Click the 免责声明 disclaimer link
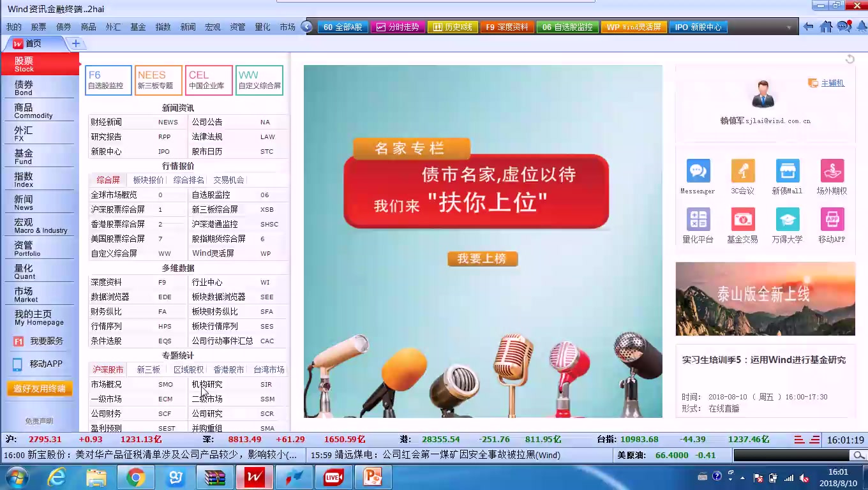 tap(39, 421)
